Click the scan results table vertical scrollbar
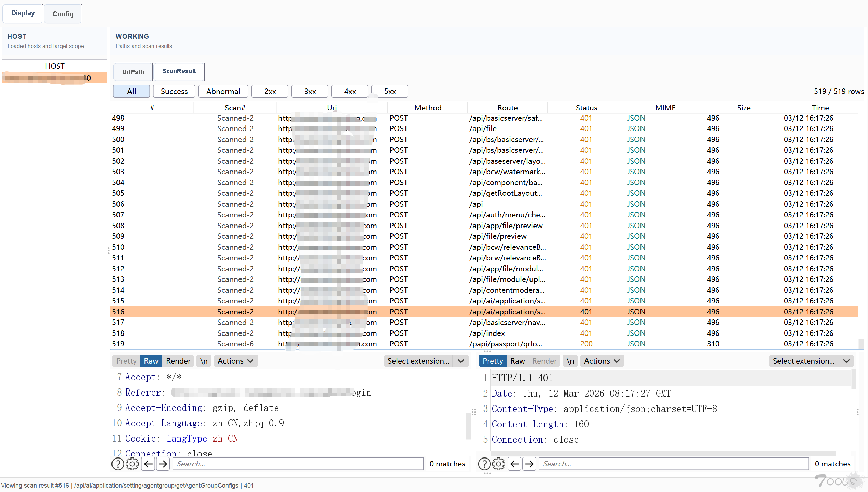 861,343
